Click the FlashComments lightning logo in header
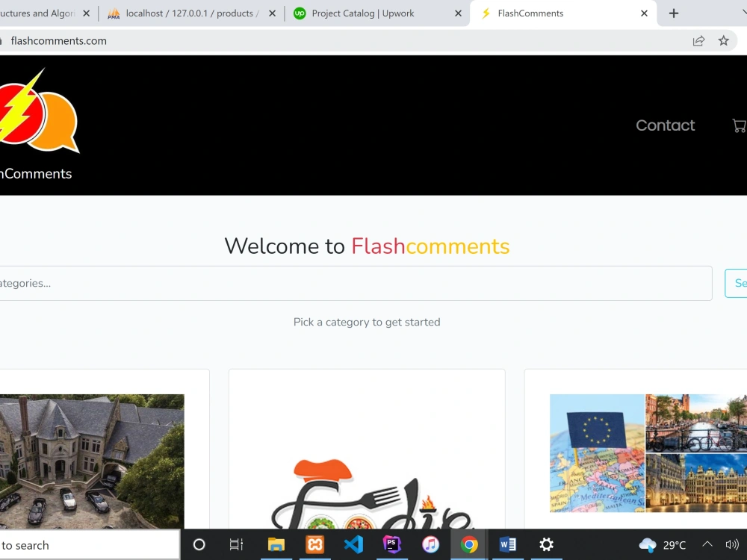This screenshot has height=560, width=747. tap(39, 111)
